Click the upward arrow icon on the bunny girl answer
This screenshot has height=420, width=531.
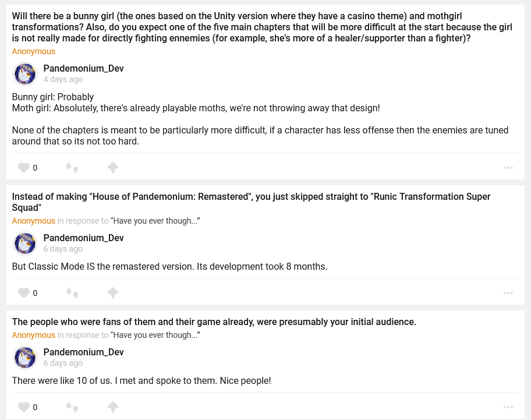[x=113, y=168]
